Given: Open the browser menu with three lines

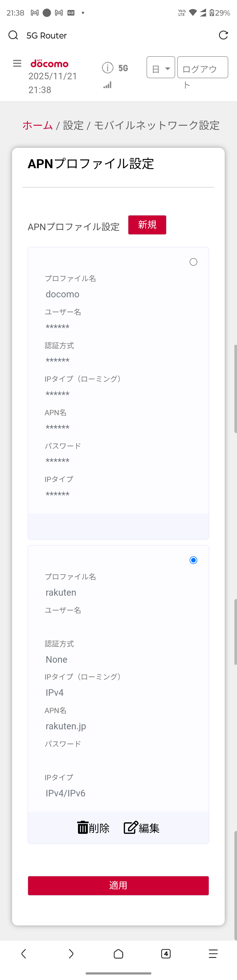Looking at the screenshot, I should (x=213, y=953).
